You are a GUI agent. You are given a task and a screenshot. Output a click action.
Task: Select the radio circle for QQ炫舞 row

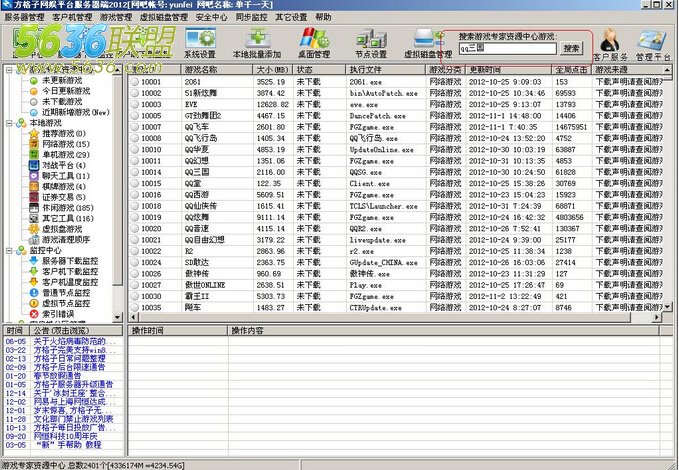click(x=135, y=217)
